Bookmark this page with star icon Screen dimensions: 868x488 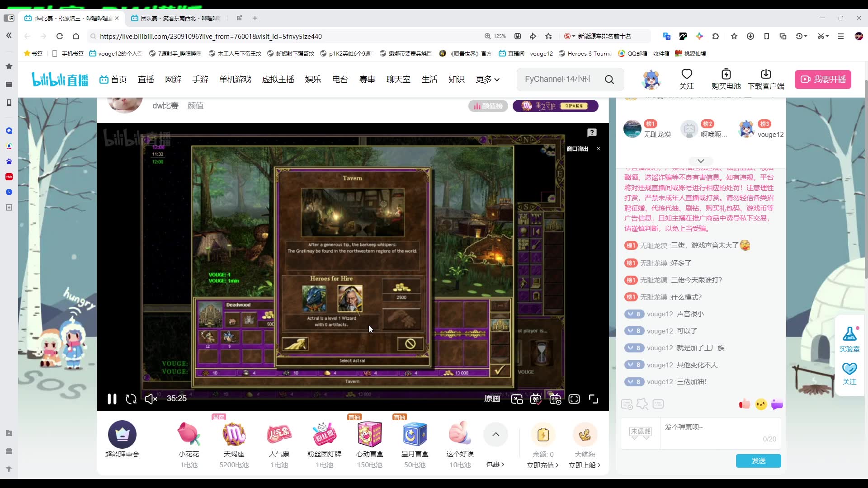tap(549, 36)
